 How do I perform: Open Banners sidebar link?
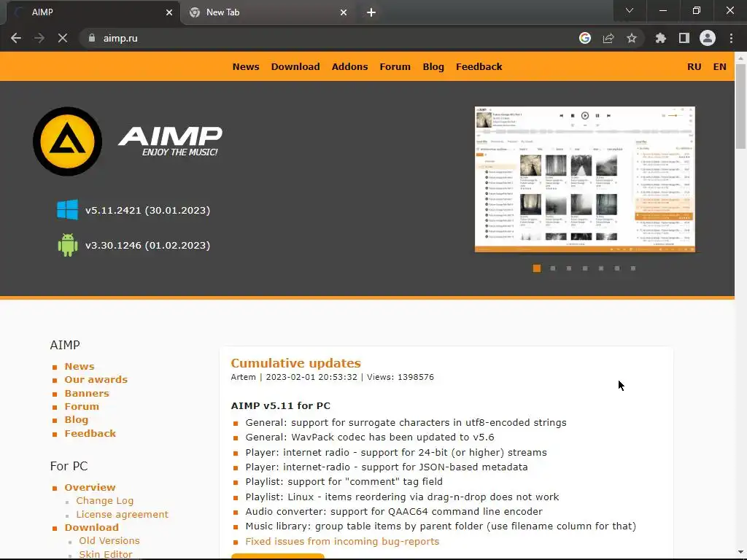pyautogui.click(x=87, y=393)
